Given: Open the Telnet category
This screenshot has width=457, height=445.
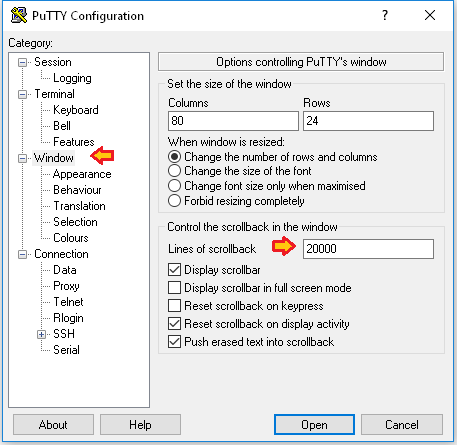Looking at the screenshot, I should [x=68, y=302].
